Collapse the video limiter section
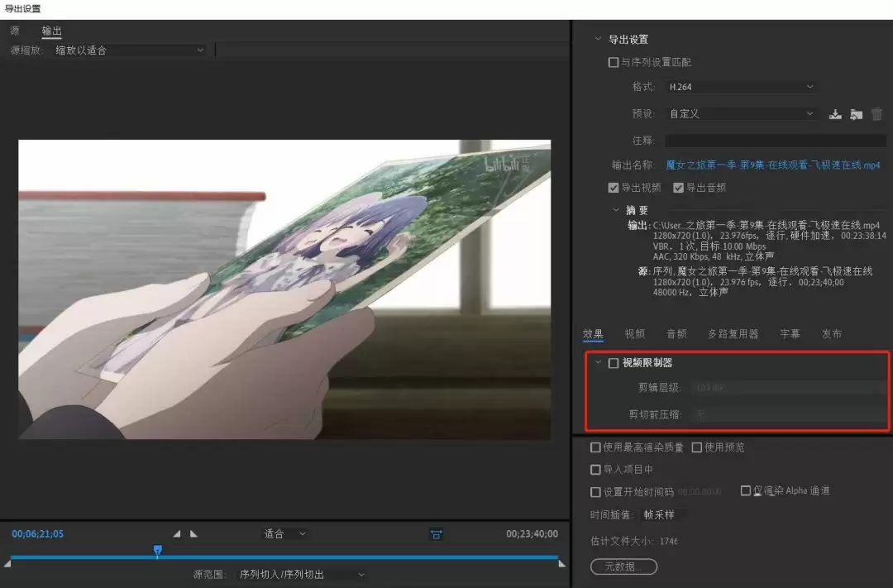The image size is (893, 588). [598, 361]
